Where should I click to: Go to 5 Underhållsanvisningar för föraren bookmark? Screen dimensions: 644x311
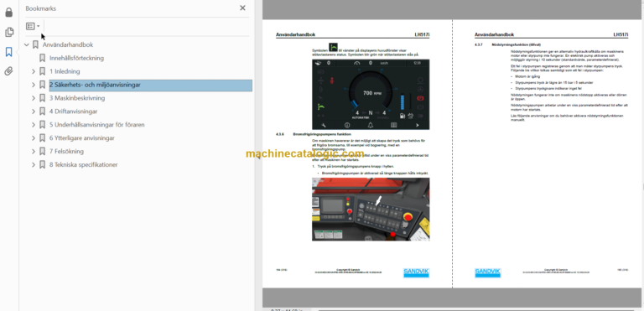(x=97, y=125)
